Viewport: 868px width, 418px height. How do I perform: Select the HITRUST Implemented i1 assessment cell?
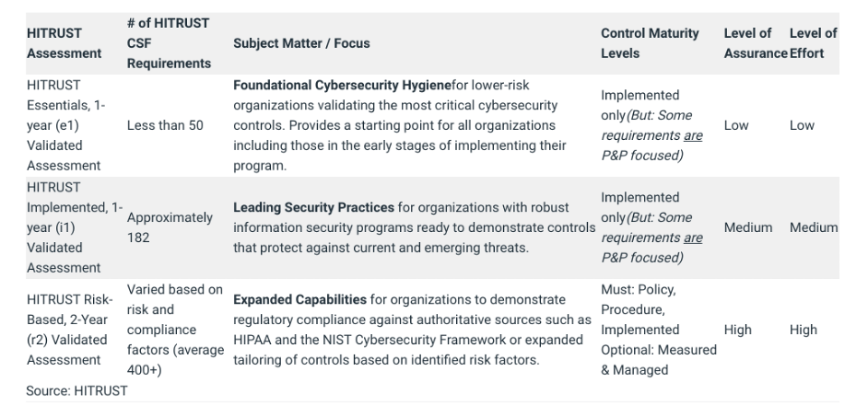pos(75,227)
